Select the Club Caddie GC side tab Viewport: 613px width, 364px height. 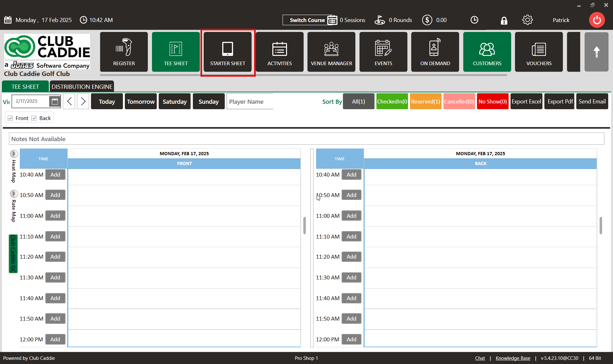tap(13, 254)
